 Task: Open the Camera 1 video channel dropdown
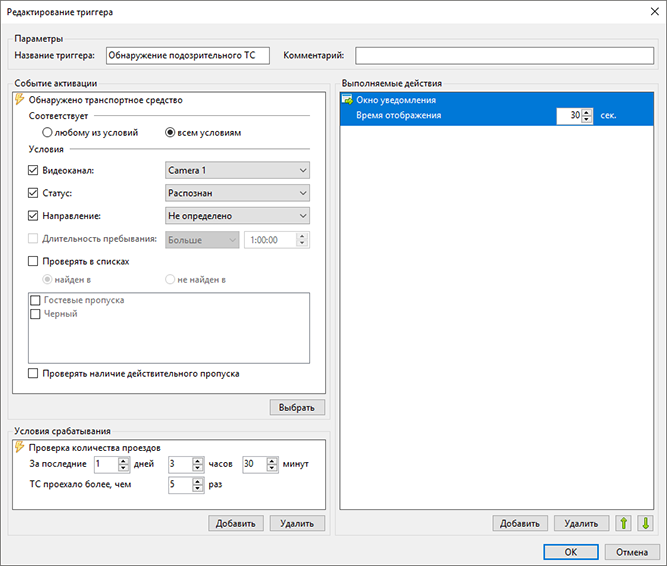(237, 170)
